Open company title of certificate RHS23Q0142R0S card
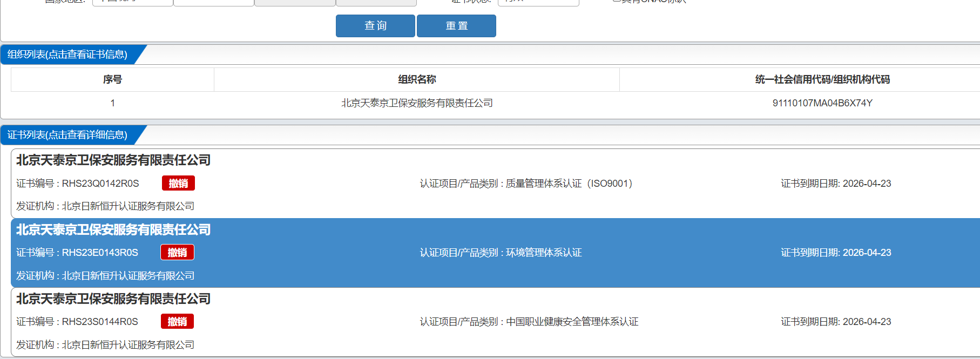 coord(113,160)
